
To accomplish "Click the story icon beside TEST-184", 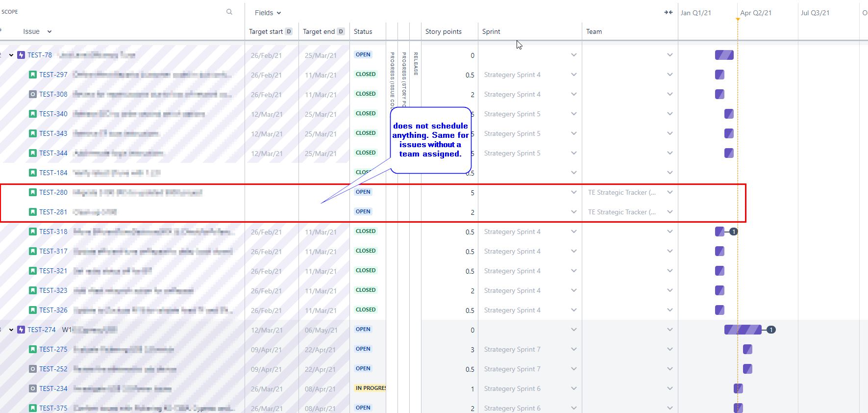I will point(33,173).
